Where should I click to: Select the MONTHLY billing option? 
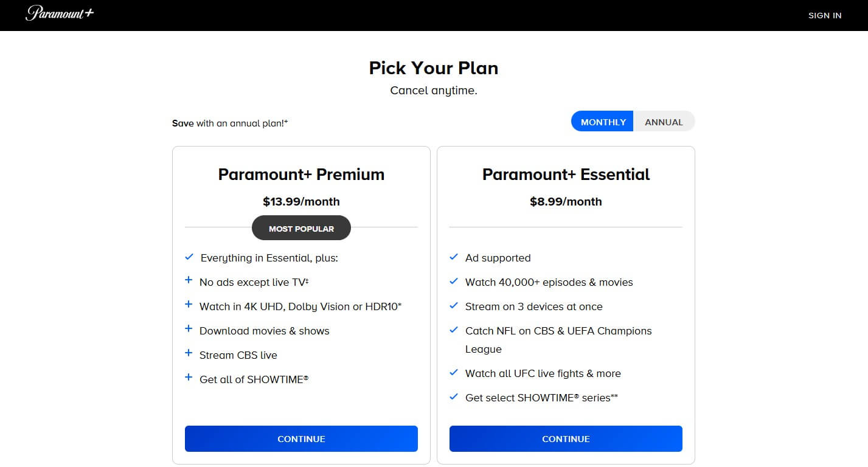602,121
